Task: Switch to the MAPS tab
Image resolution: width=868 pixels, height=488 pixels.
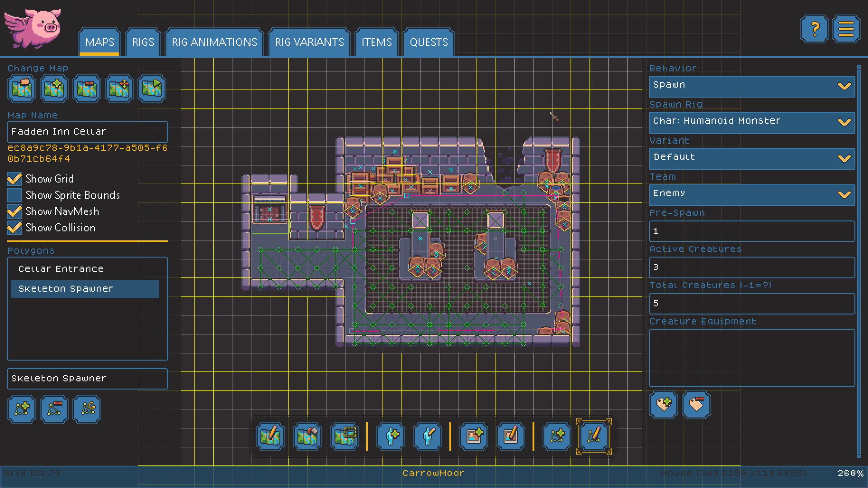Action: tap(99, 42)
